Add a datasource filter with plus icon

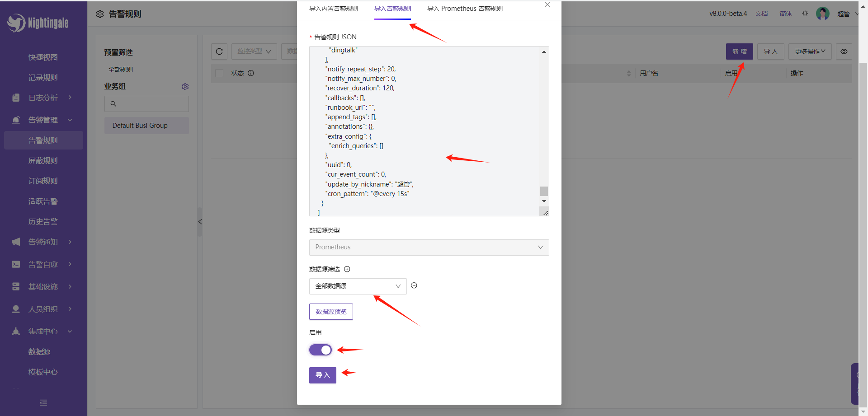347,269
